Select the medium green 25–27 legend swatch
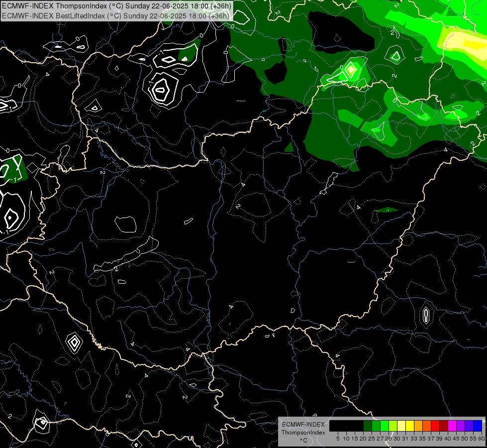Image resolution: width=487 pixels, height=448 pixels. [x=376, y=426]
